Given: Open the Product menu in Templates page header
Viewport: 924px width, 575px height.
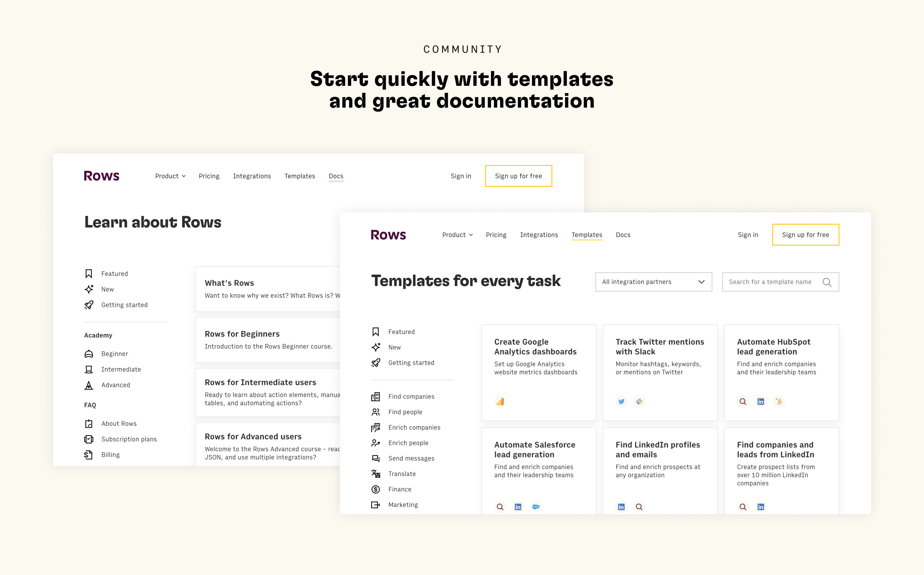Looking at the screenshot, I should coord(457,235).
